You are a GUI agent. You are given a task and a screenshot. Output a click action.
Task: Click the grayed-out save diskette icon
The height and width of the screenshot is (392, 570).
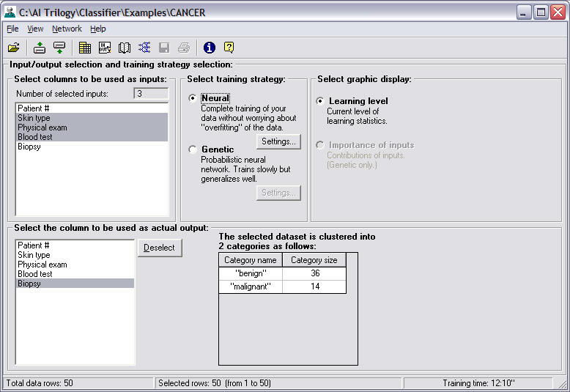click(164, 48)
